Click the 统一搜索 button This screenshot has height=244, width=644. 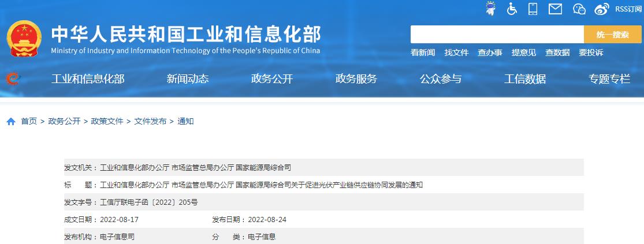pos(612,35)
